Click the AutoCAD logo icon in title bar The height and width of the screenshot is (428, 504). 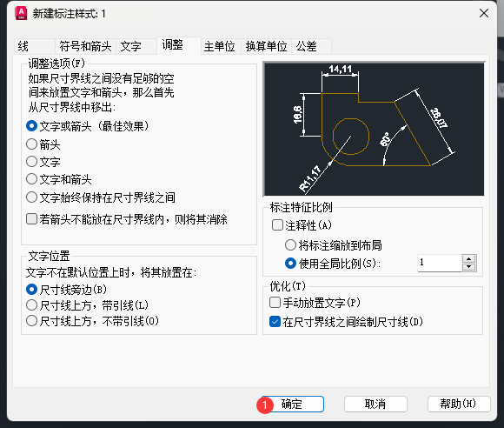click(21, 13)
